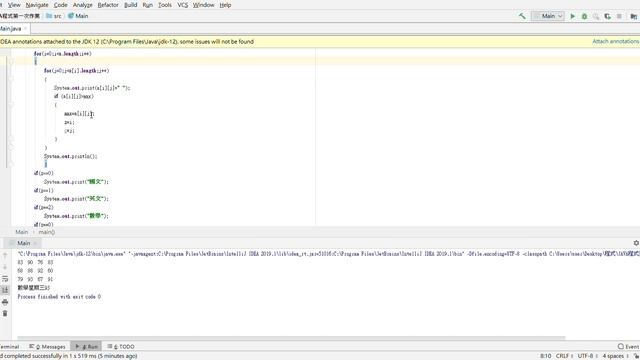Image resolution: width=640 pixels, height=360 pixels.
Task: Open the Code menu
Action: point(60,5)
